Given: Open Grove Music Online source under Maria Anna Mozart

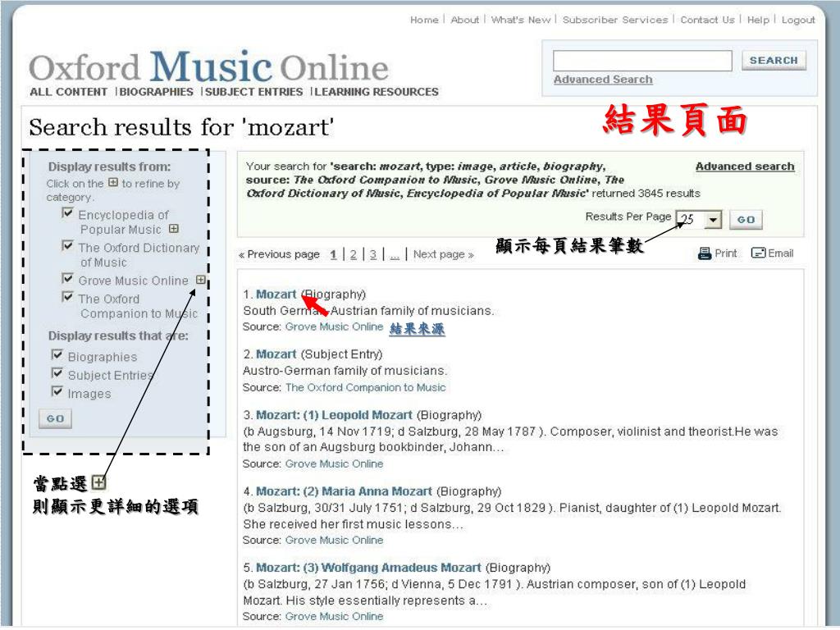Looking at the screenshot, I should tap(335, 540).
